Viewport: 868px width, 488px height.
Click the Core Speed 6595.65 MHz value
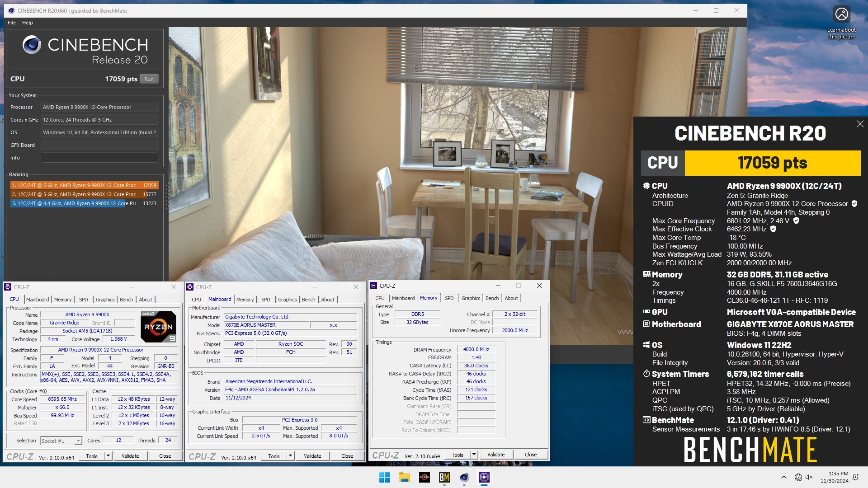(62, 399)
